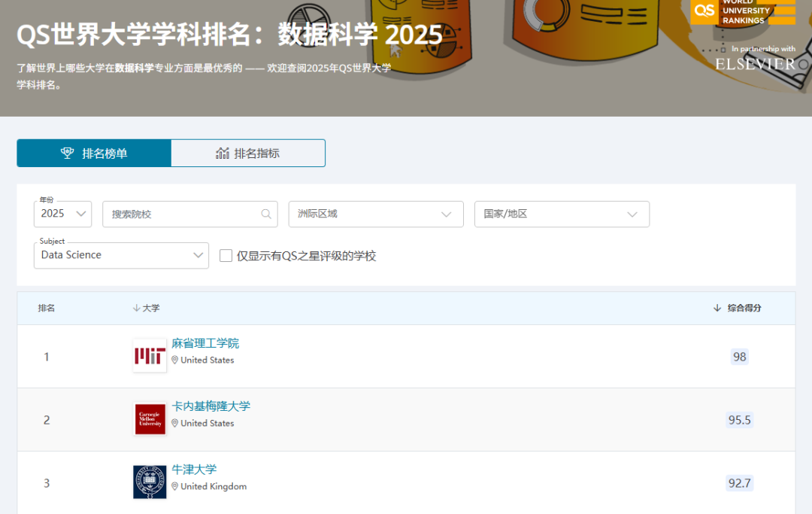Click the score 92.7 for Oxford
The height and width of the screenshot is (514, 812).
(740, 483)
